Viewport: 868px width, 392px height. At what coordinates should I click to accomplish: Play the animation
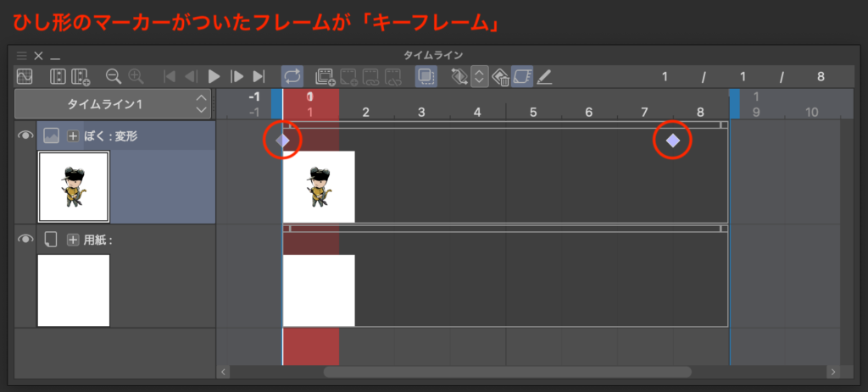[x=214, y=76]
